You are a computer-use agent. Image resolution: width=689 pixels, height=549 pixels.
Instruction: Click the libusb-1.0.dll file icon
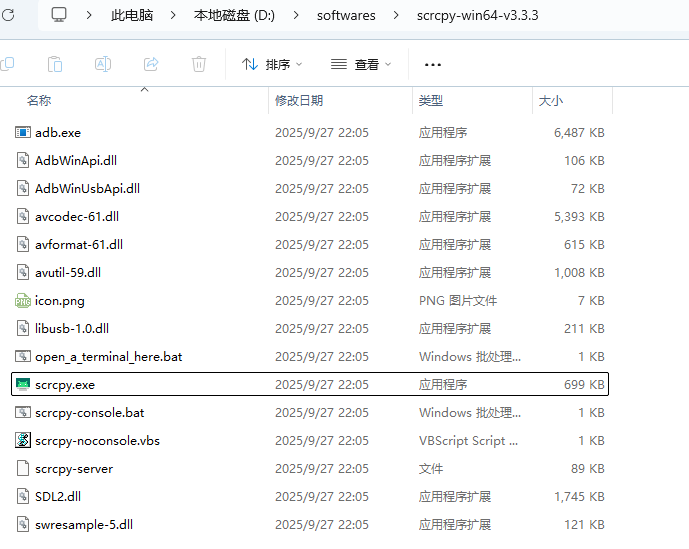coord(23,329)
